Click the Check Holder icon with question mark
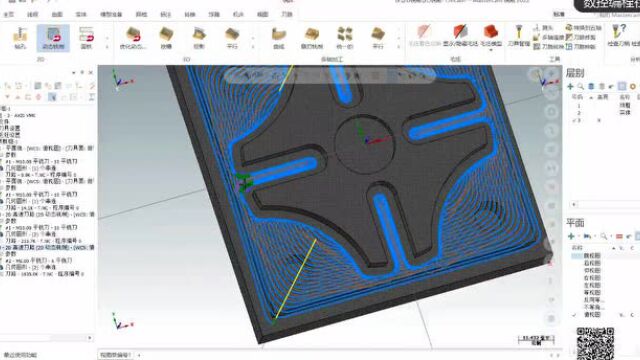This screenshot has height=360, width=640. click(x=619, y=36)
